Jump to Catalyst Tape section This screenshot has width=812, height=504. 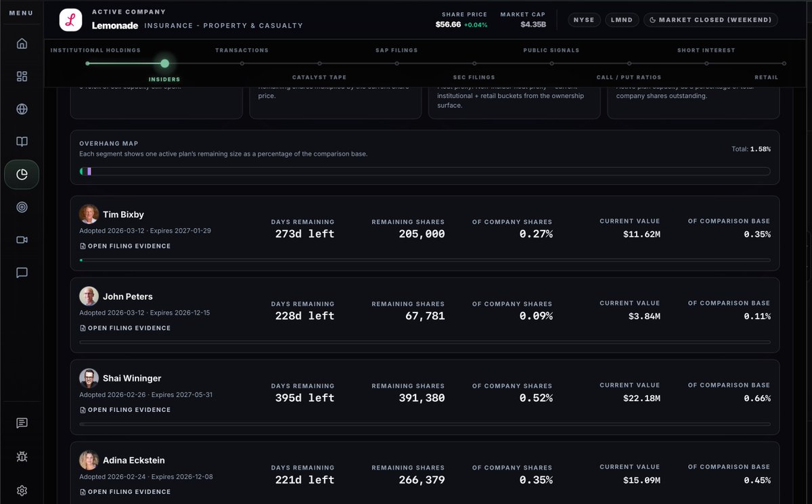(319, 77)
